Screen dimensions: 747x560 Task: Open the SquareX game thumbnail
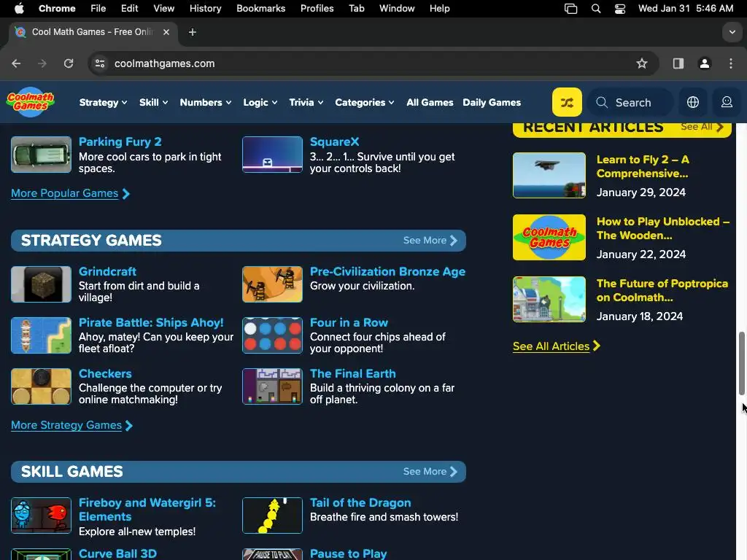(x=272, y=155)
